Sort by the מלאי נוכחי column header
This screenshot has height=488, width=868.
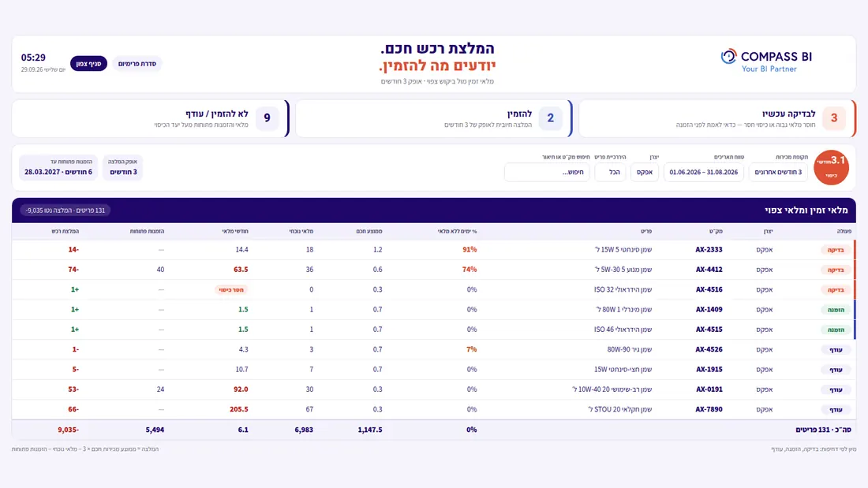(301, 231)
